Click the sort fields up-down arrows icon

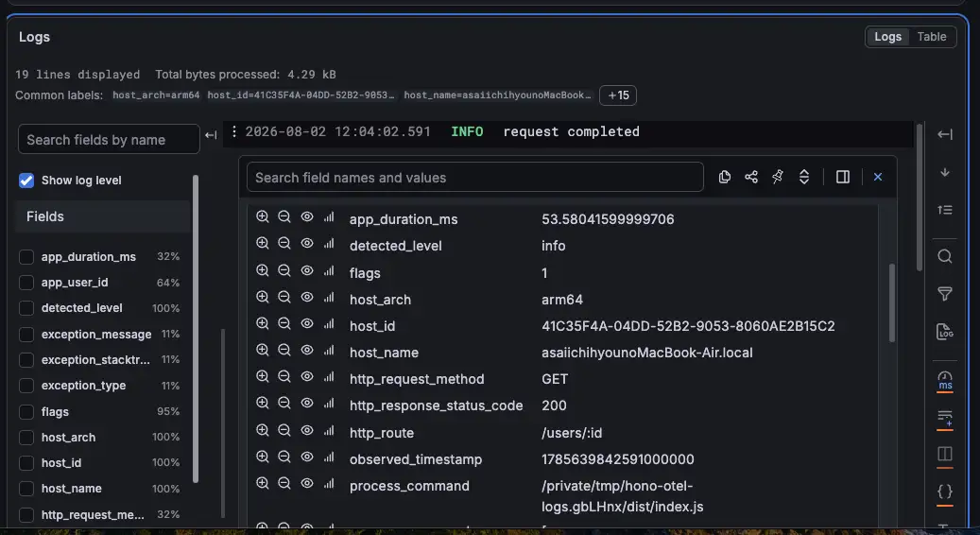click(804, 177)
